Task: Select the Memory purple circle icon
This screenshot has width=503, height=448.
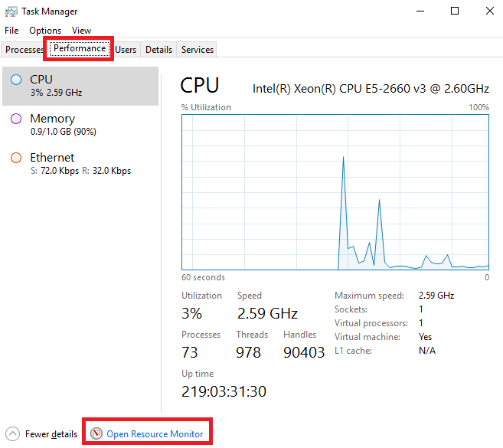Action: point(16,119)
